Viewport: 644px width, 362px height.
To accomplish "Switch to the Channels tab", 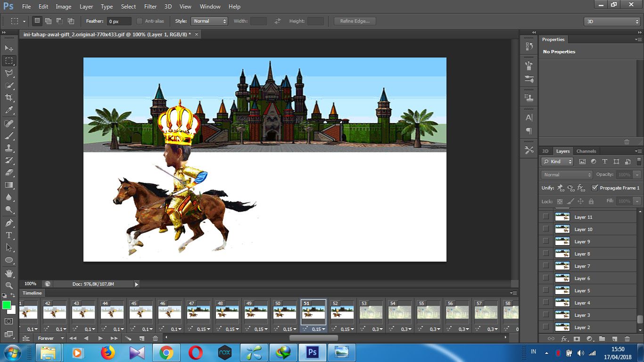I will 586,151.
